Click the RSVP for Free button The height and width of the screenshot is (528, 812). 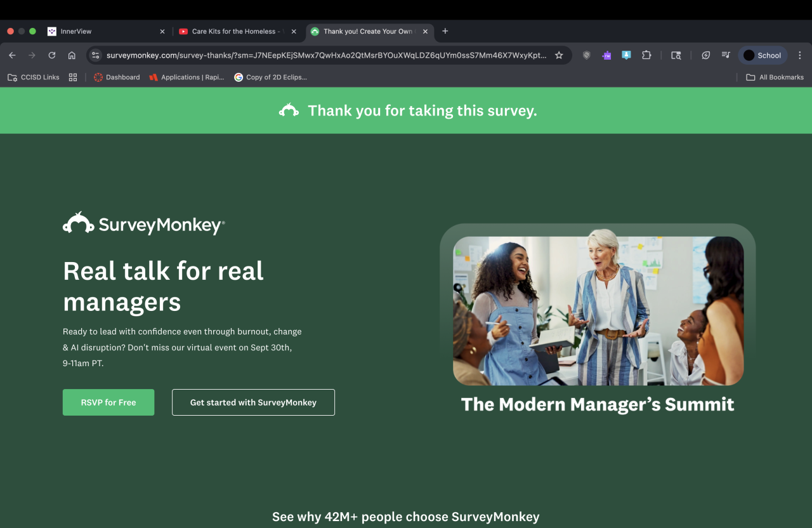(x=108, y=402)
